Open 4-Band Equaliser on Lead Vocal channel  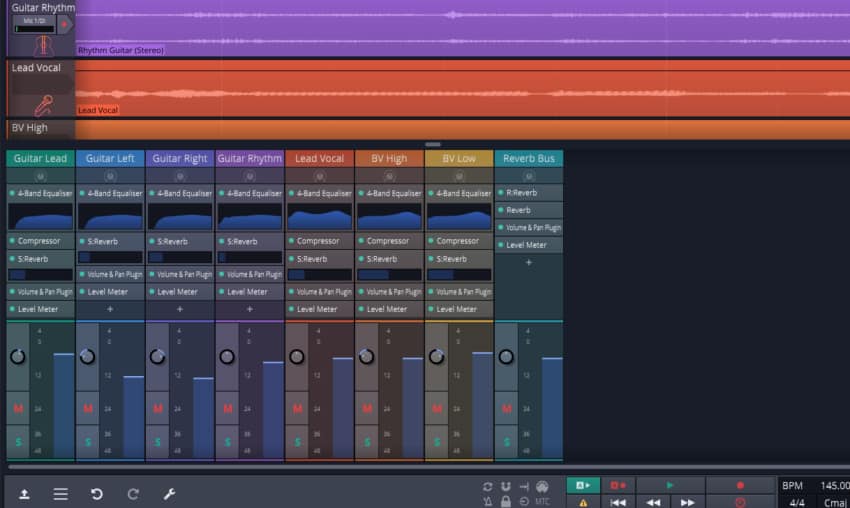click(320, 193)
